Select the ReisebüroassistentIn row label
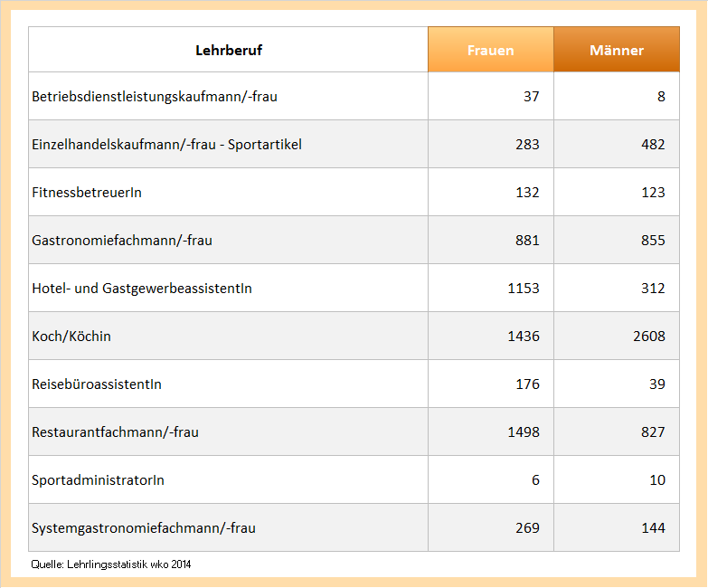This screenshot has height=588, width=708. tap(97, 384)
